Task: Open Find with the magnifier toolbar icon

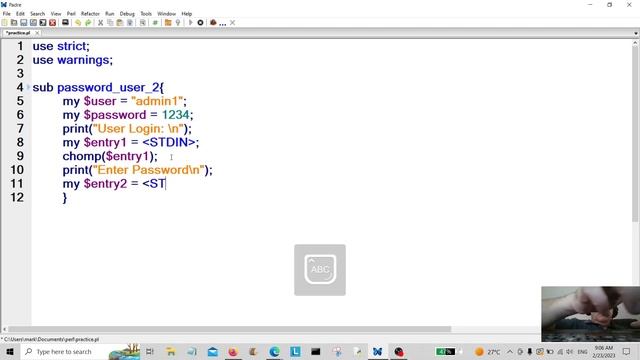Action: pyautogui.click(x=142, y=23)
